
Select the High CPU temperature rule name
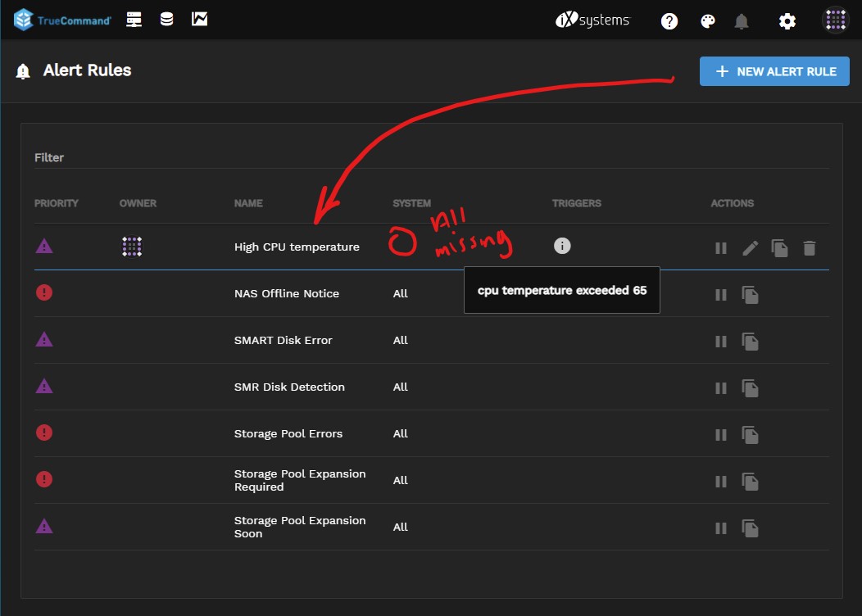pos(297,247)
